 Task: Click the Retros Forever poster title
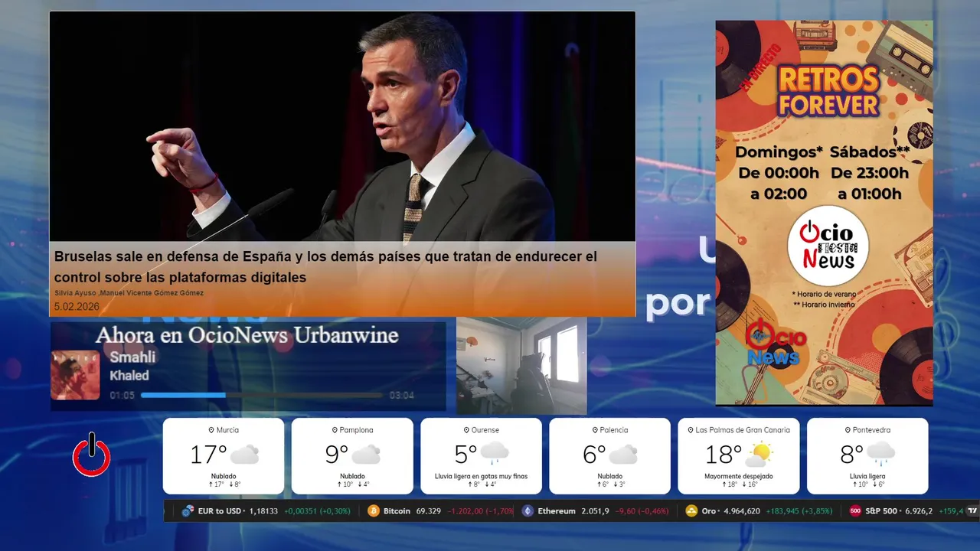(x=828, y=91)
